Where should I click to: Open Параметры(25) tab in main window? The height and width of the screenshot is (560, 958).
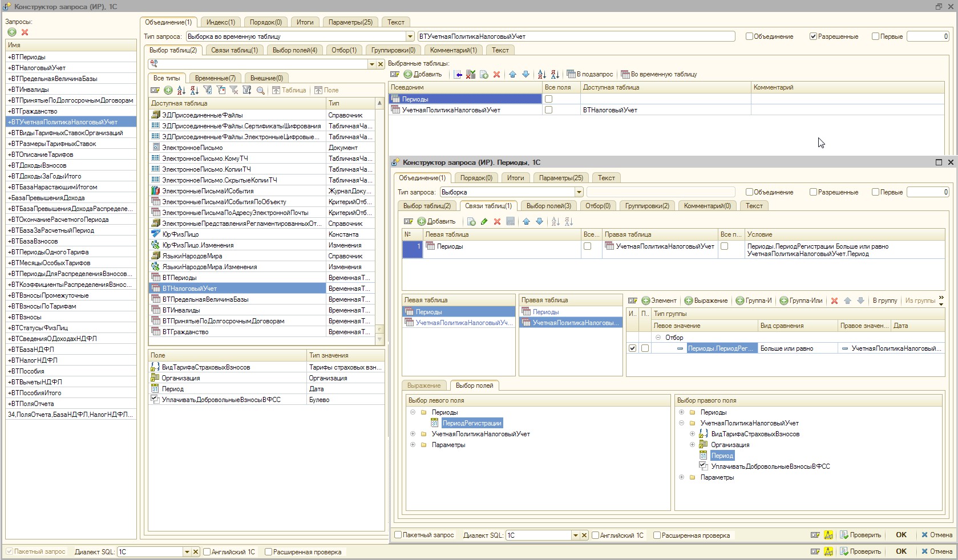[350, 22]
